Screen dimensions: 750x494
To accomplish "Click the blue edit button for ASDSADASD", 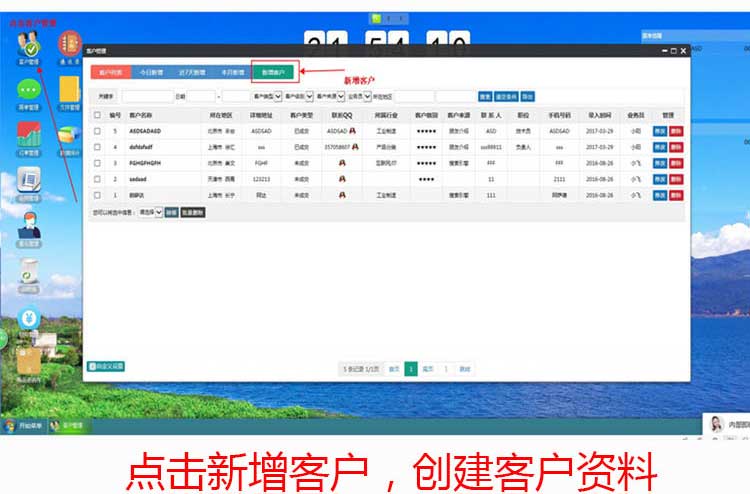I will 660,131.
